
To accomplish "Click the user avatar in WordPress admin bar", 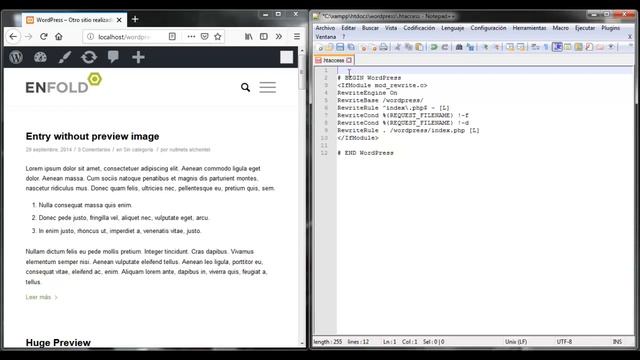I will [x=287, y=57].
